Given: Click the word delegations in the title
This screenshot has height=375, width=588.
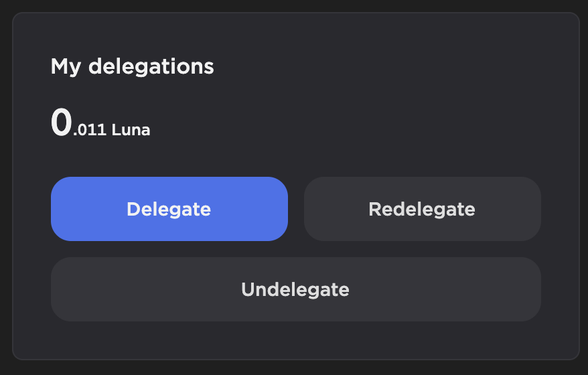Looking at the screenshot, I should point(151,66).
